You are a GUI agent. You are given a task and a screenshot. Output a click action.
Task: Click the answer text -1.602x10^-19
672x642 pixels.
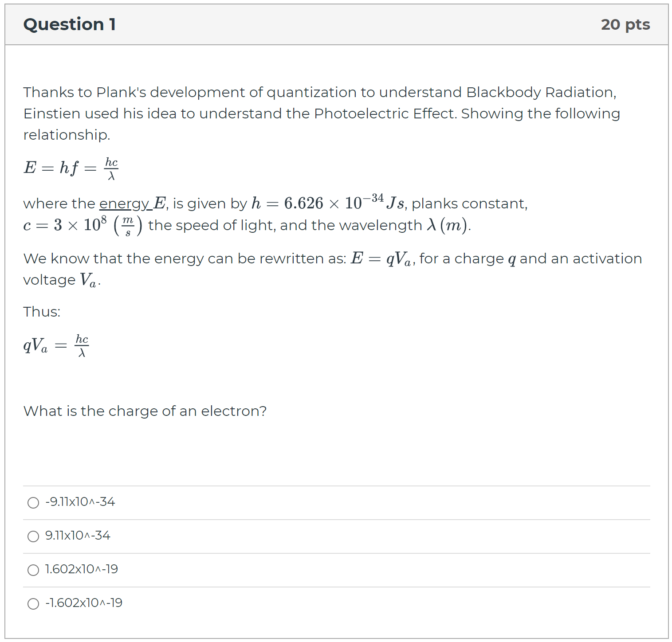tap(83, 603)
